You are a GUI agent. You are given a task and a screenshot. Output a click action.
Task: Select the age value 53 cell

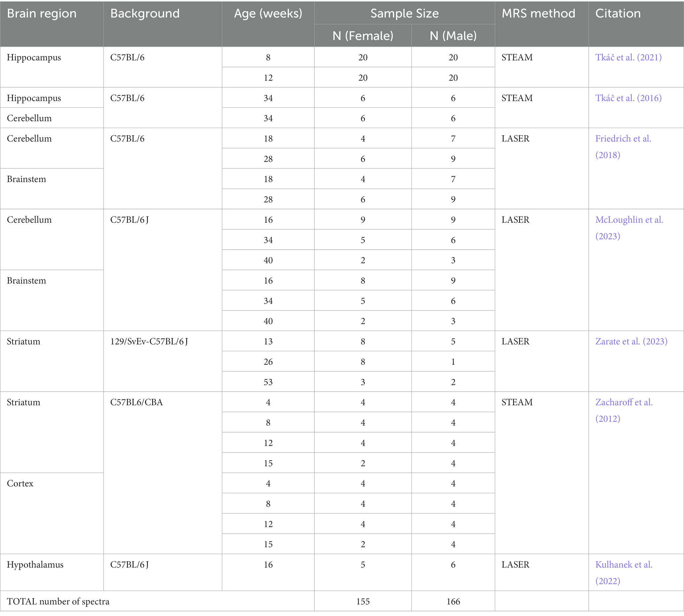coord(268,382)
